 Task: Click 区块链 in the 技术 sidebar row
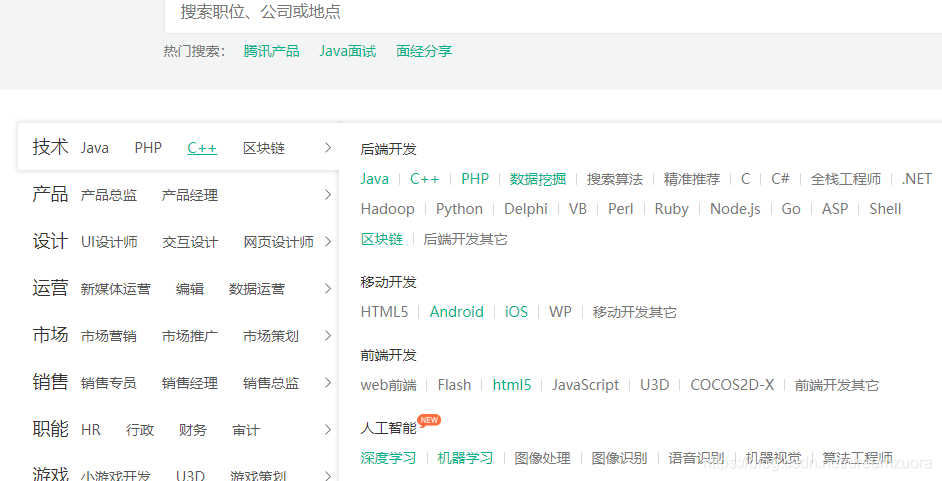click(264, 148)
